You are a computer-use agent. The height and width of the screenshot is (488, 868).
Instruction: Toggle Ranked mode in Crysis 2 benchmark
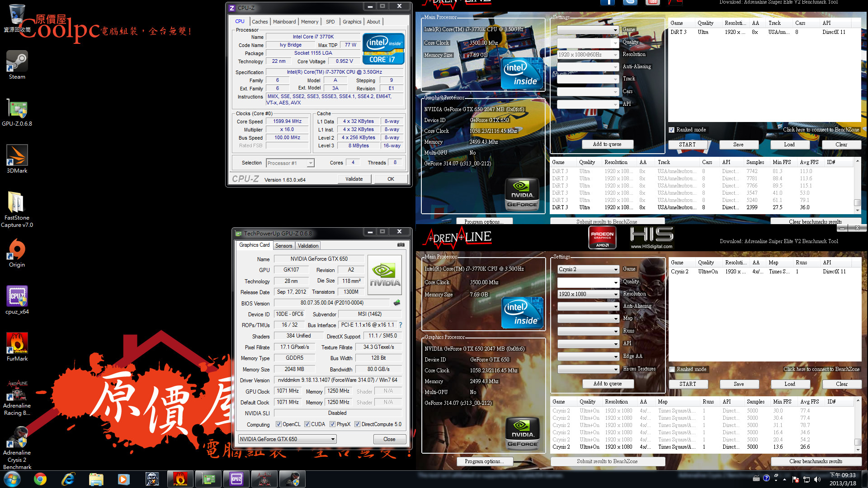click(672, 369)
